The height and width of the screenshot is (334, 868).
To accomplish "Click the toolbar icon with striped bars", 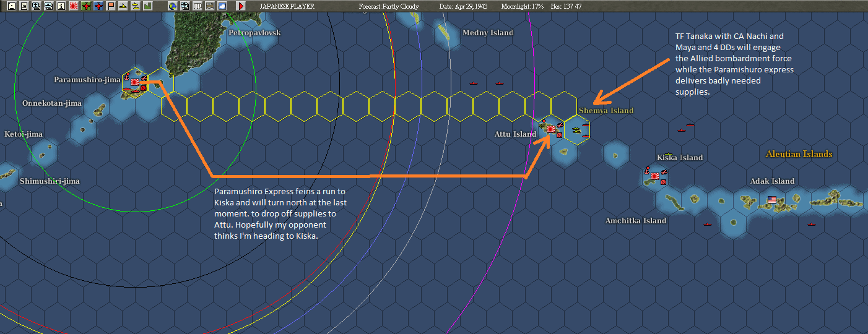I will tap(210, 6).
